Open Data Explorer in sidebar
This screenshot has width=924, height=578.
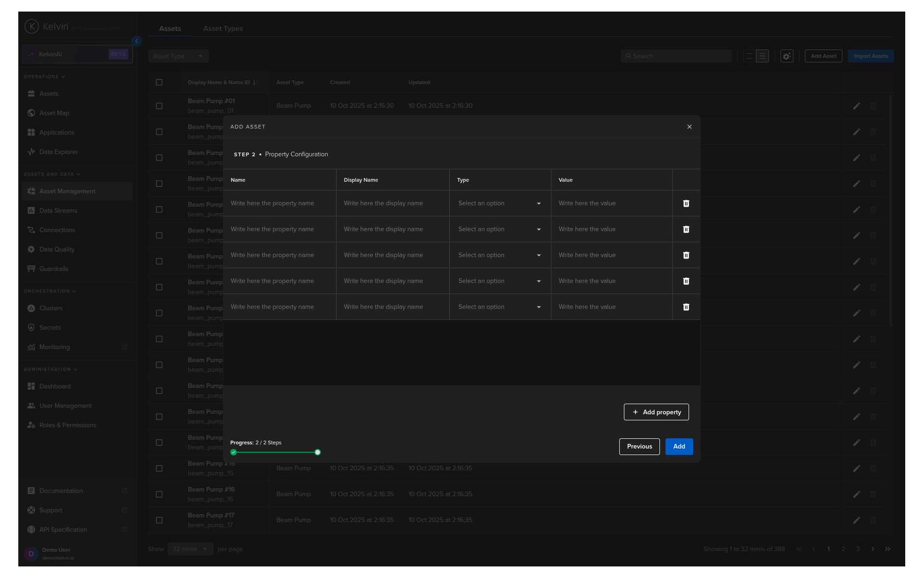[x=58, y=152]
